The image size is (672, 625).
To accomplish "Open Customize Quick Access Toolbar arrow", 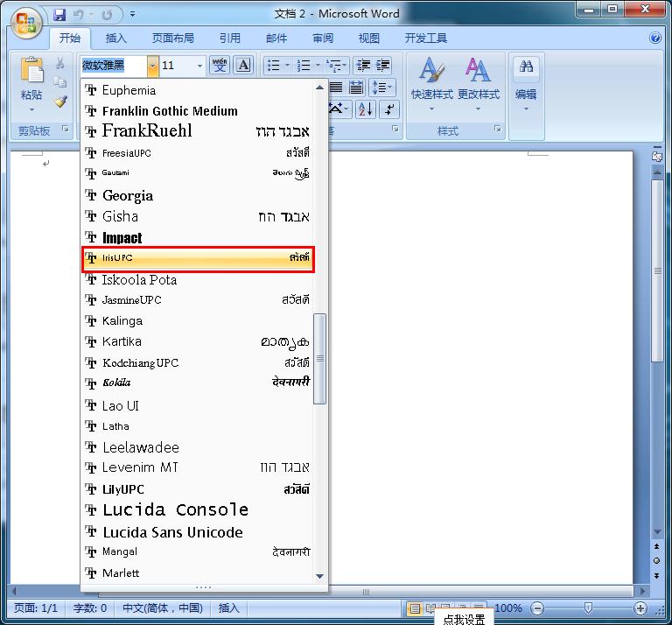I will 132,15.
